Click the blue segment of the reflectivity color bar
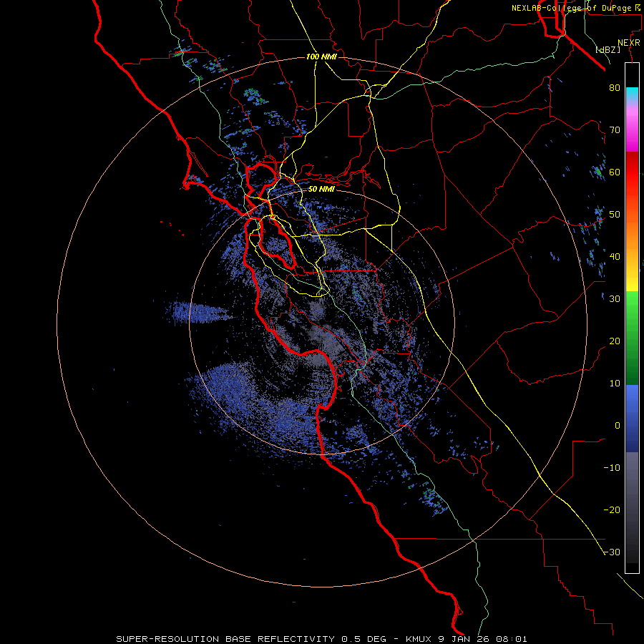The image size is (644, 644). click(x=632, y=419)
